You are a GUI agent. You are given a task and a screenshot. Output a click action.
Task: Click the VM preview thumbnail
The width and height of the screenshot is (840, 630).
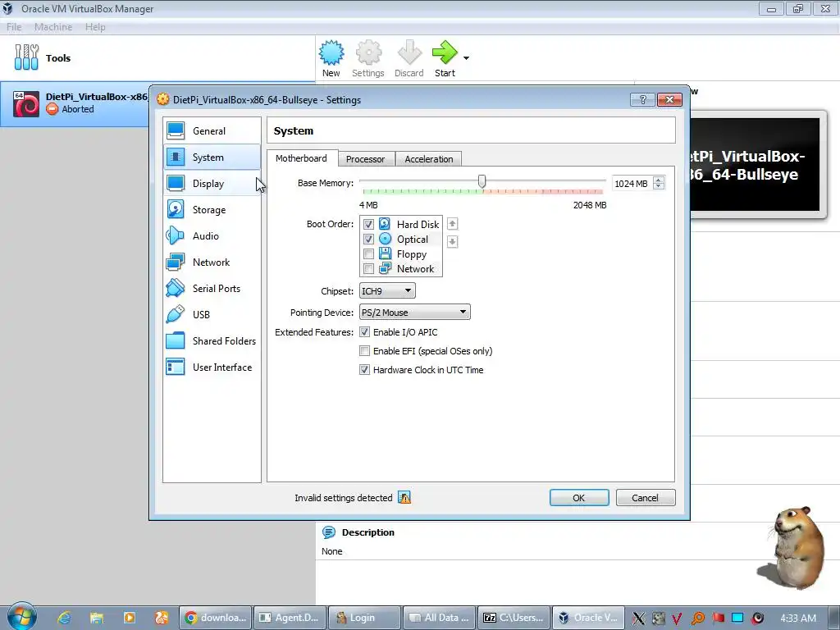point(756,164)
